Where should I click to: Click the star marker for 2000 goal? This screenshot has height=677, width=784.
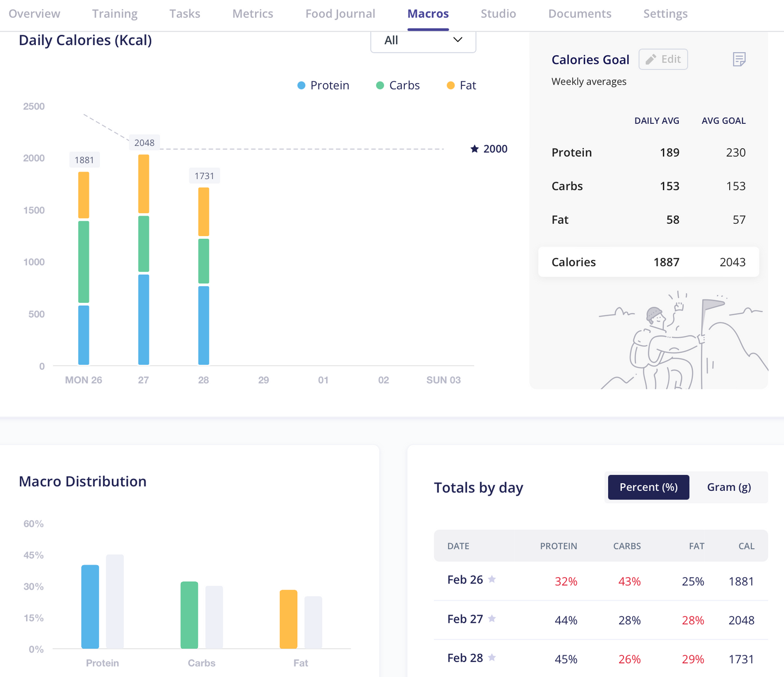click(x=475, y=149)
